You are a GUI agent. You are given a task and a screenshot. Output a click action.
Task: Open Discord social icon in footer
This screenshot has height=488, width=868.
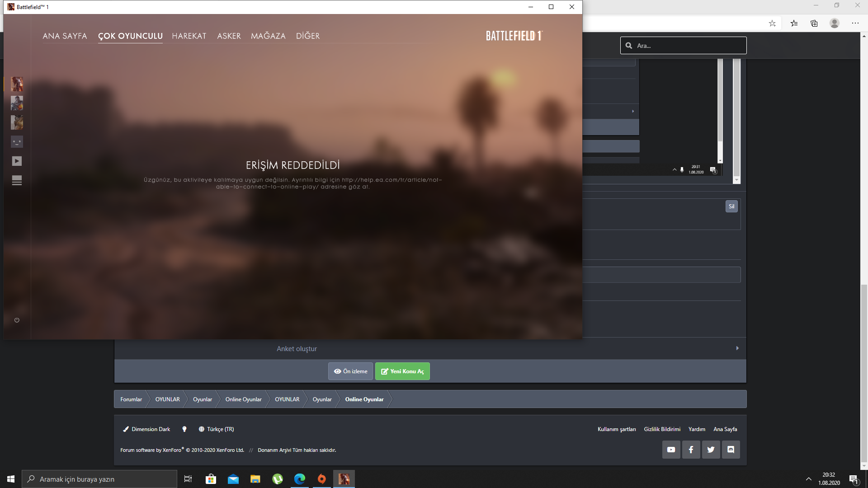point(731,450)
